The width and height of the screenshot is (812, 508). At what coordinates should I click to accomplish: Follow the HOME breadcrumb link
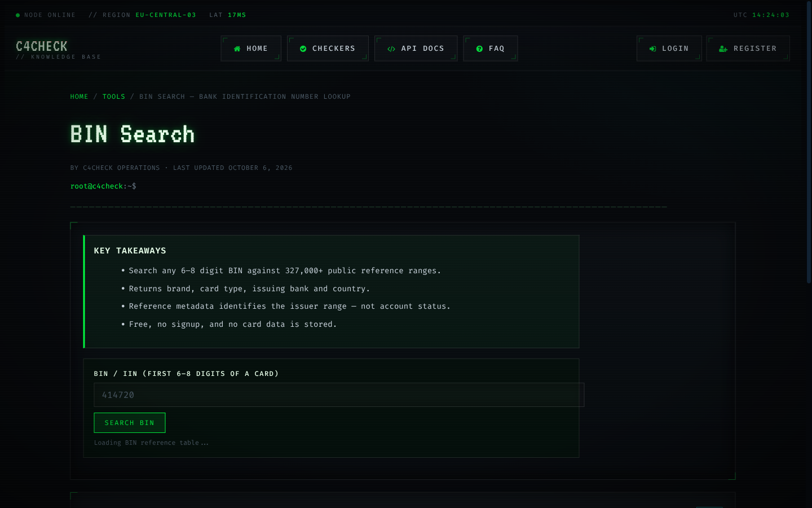tap(79, 97)
